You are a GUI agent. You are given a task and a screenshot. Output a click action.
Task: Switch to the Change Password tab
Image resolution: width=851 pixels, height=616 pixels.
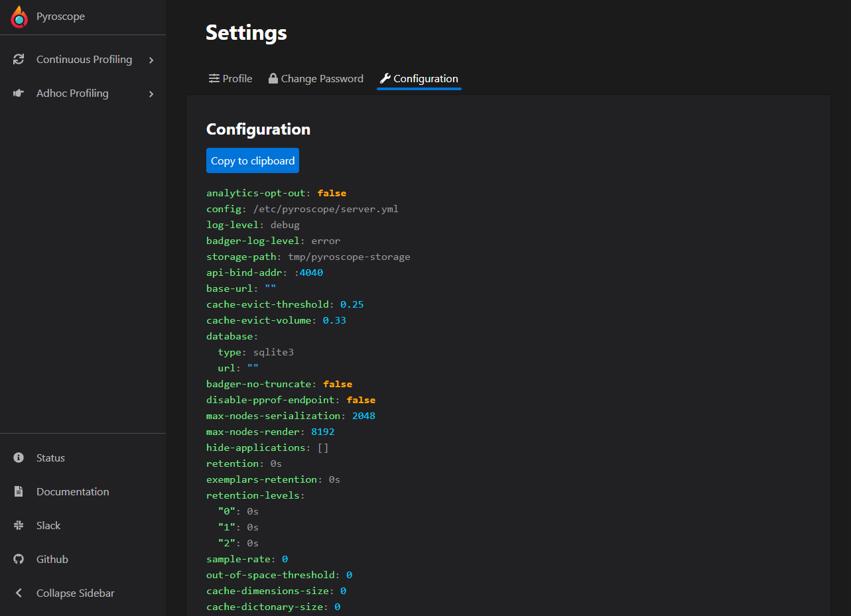pyautogui.click(x=322, y=78)
